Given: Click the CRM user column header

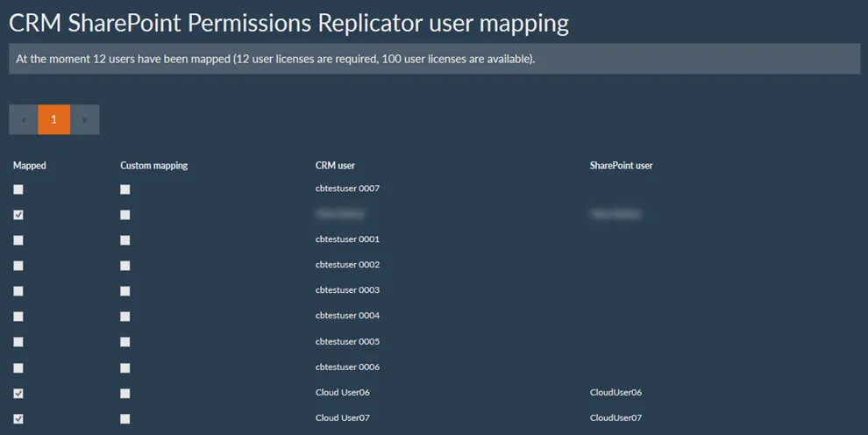Looking at the screenshot, I should coord(335,166).
